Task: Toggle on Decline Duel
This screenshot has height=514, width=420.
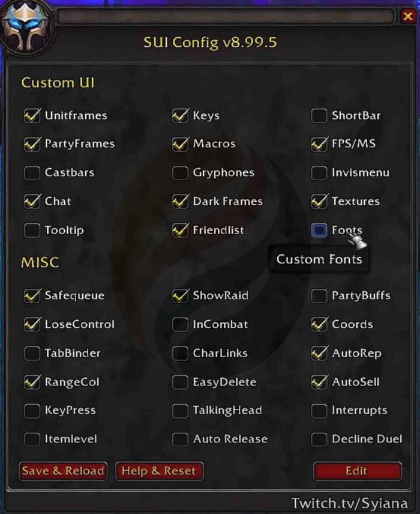Action: click(319, 439)
